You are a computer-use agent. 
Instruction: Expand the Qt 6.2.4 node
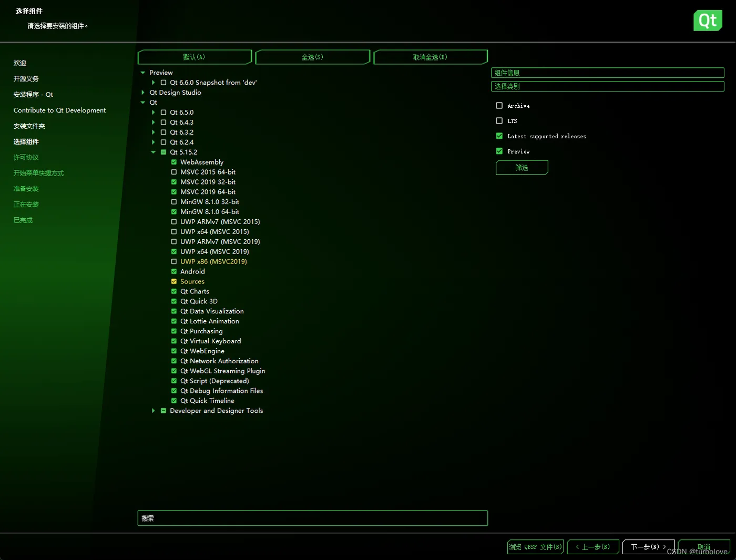154,142
